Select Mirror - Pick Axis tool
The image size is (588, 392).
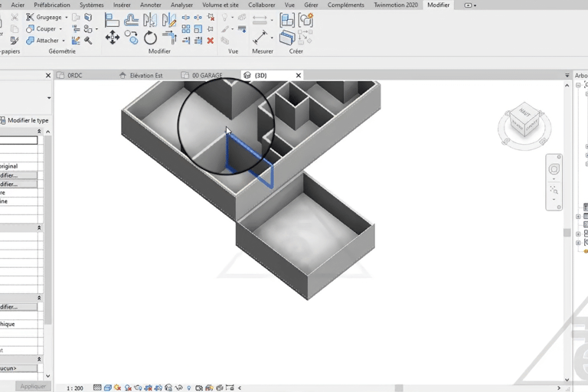(x=150, y=20)
